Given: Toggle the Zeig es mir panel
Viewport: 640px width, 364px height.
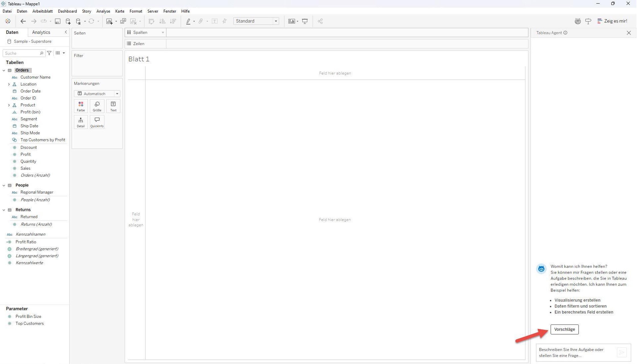Looking at the screenshot, I should (x=612, y=21).
